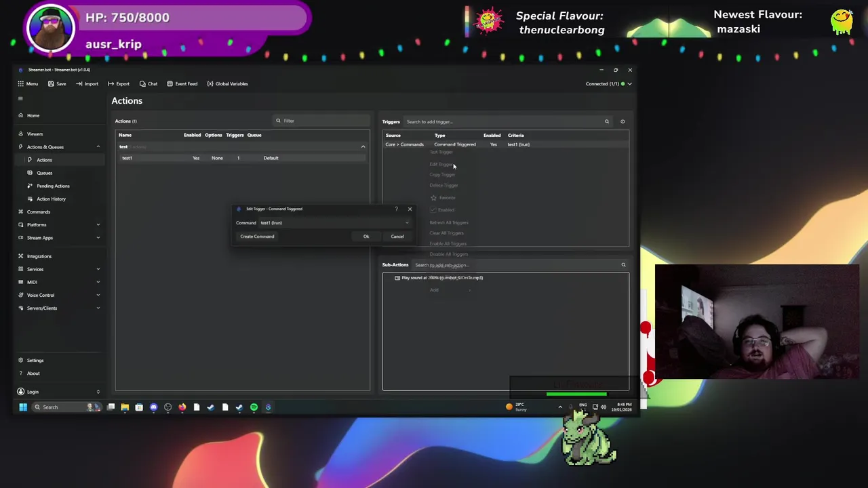Open Global Variables from toolbar

[x=227, y=83]
